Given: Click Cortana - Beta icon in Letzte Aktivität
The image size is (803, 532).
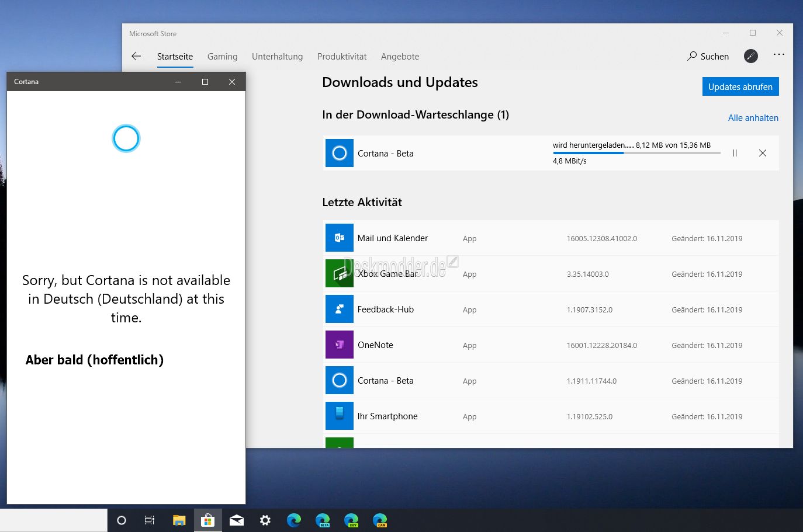Looking at the screenshot, I should click(340, 380).
